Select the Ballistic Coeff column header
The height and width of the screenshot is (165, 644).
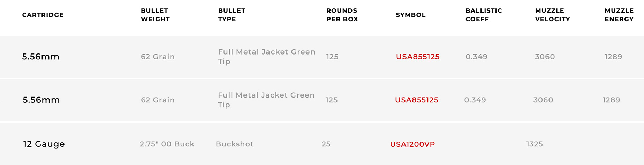[x=484, y=15]
